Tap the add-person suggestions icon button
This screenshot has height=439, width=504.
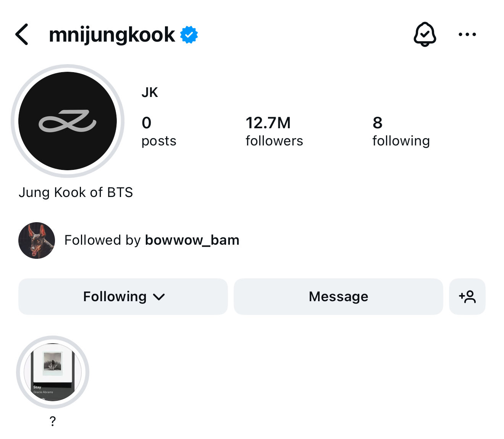pyautogui.click(x=467, y=297)
